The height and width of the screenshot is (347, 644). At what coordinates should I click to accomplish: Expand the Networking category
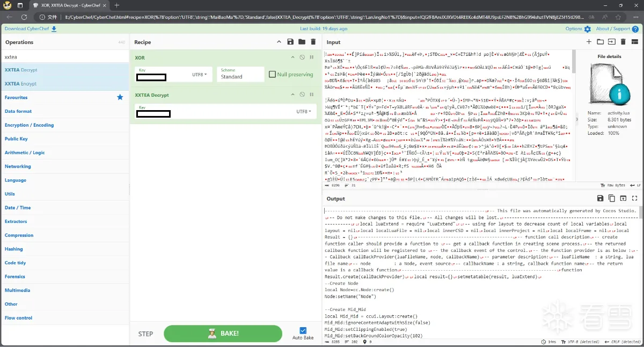point(64,167)
